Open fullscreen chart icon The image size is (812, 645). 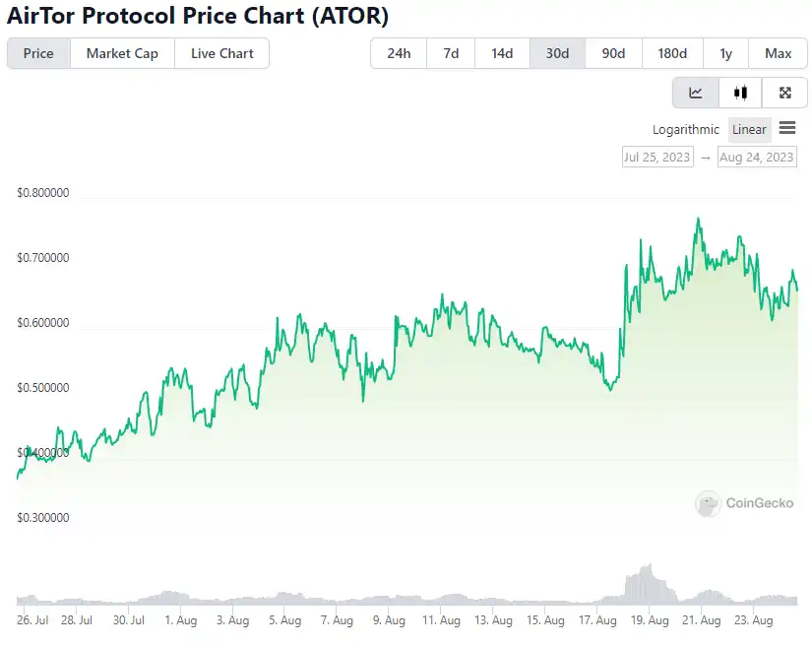point(785,93)
